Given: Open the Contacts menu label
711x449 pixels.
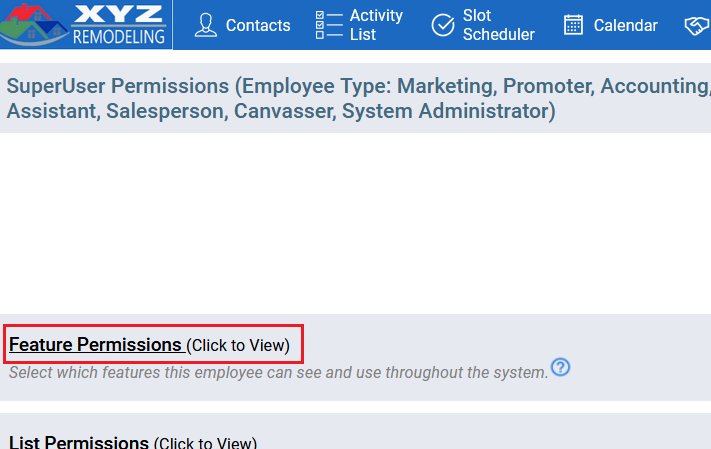Looking at the screenshot, I should click(258, 25).
